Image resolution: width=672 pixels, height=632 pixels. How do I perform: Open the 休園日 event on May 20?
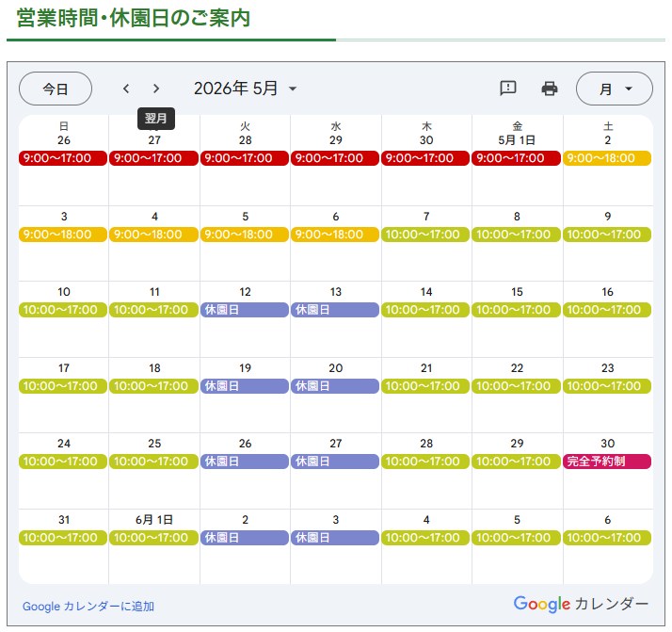click(x=335, y=386)
